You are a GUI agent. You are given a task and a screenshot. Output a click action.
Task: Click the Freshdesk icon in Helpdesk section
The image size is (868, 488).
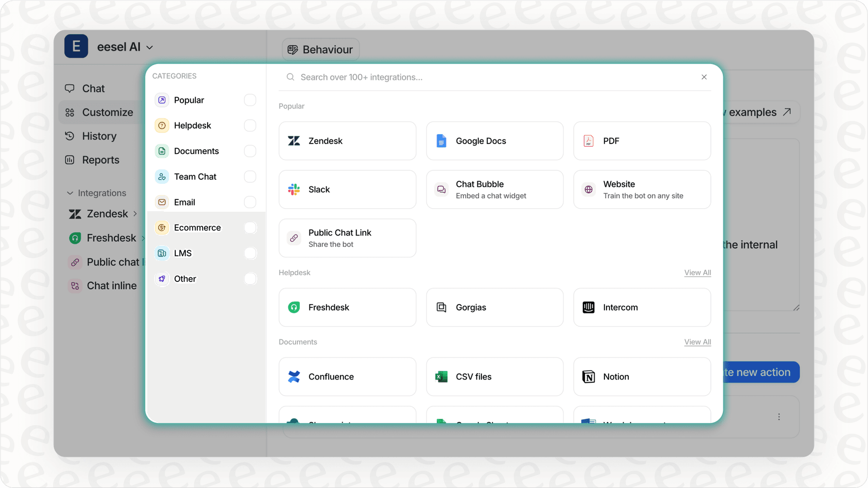293,307
